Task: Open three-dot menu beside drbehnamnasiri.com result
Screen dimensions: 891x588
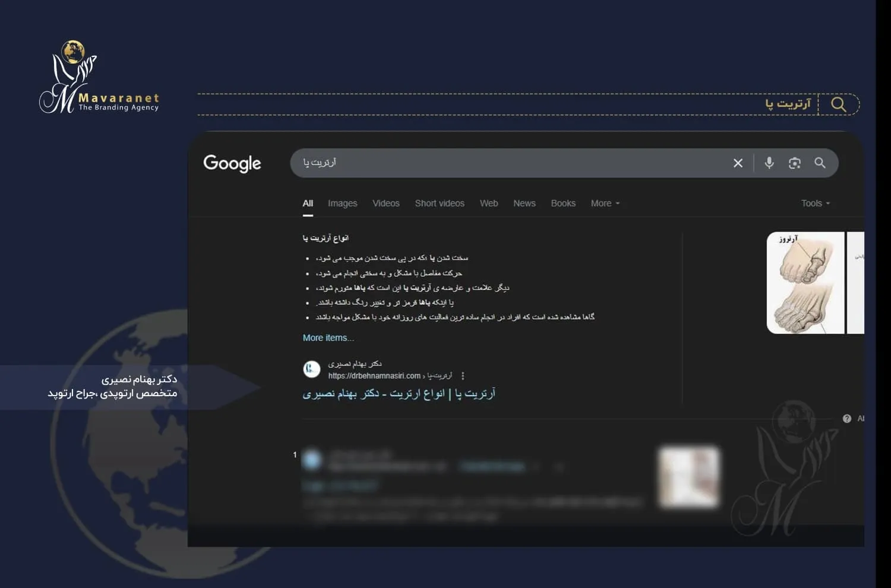Action: (x=463, y=376)
